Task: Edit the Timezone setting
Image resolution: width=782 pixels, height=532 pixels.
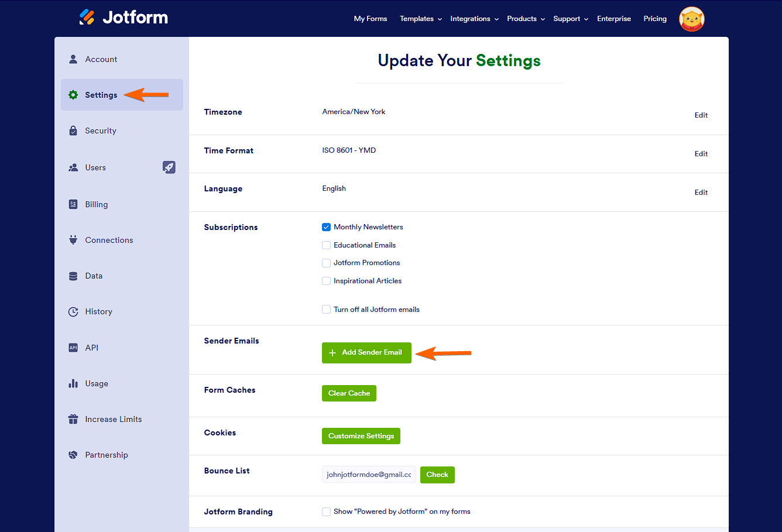Action: 701,115
